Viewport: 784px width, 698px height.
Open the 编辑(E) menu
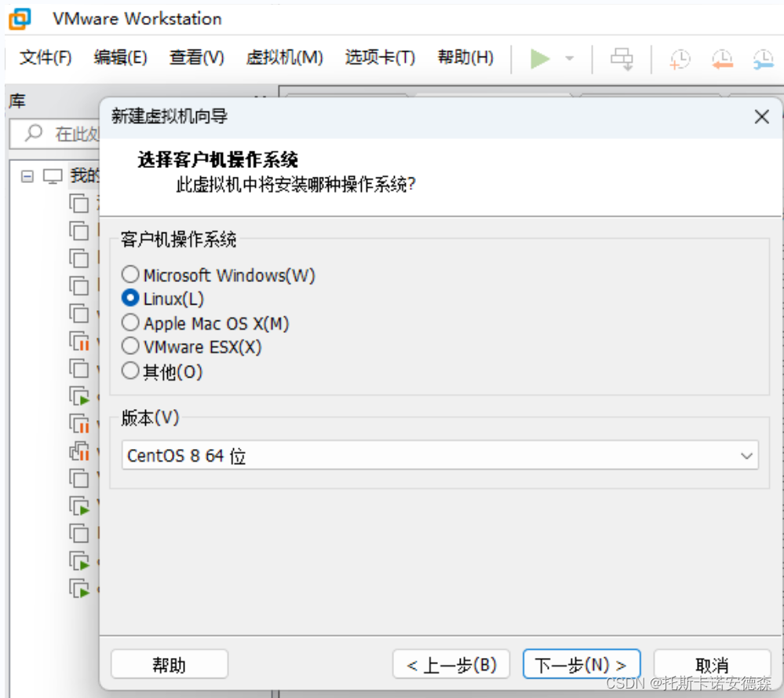point(121,57)
